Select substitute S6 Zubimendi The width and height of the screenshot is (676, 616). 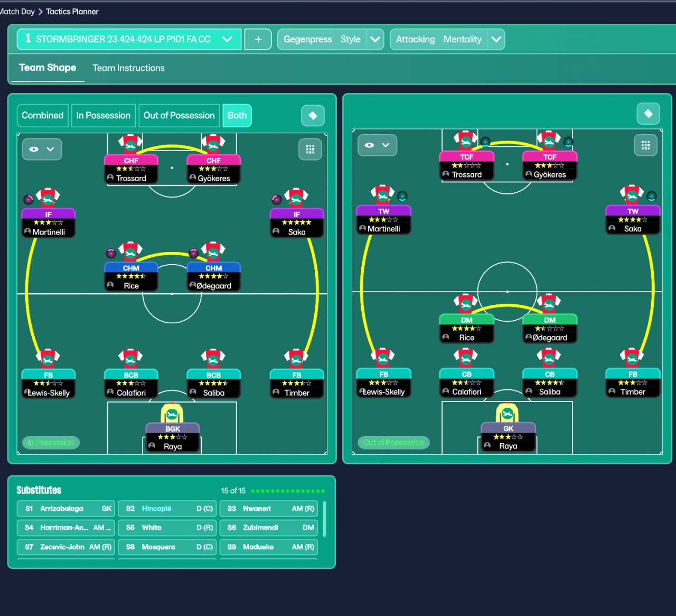tap(269, 528)
